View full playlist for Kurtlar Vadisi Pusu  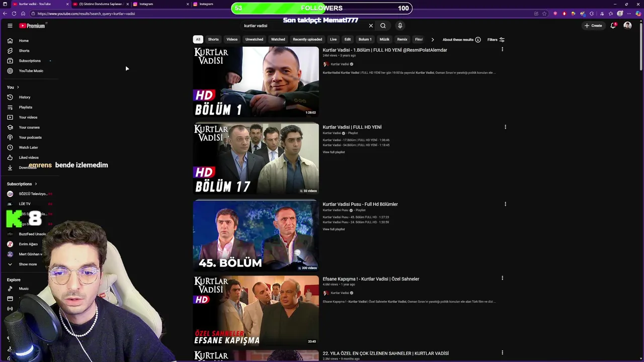coord(334,229)
